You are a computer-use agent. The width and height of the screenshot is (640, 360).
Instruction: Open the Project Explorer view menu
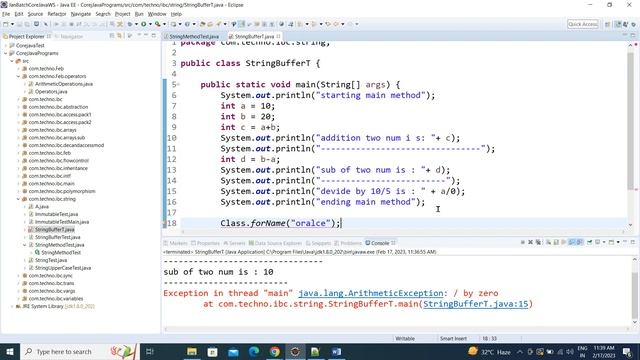pos(139,35)
